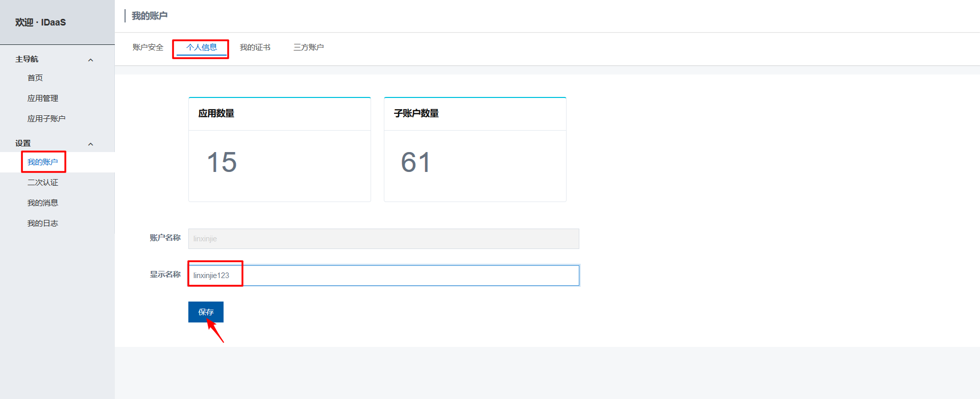Click the 子账户数量 card heading
Viewport: 980px width, 399px height.
[x=416, y=113]
